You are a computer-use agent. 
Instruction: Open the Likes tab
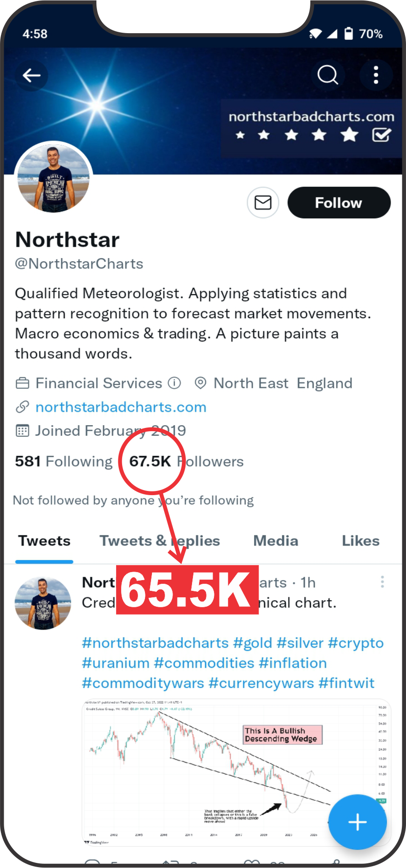360,541
